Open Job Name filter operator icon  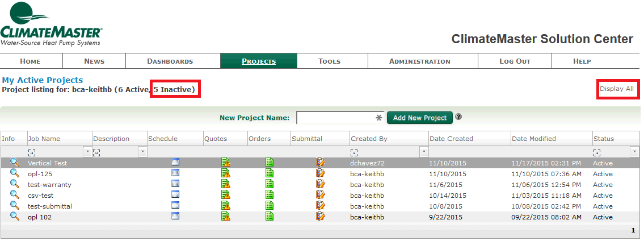point(31,153)
